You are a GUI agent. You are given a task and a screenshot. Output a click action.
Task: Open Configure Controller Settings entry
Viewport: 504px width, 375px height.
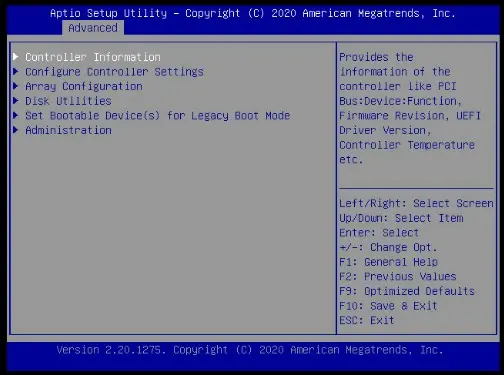click(114, 72)
